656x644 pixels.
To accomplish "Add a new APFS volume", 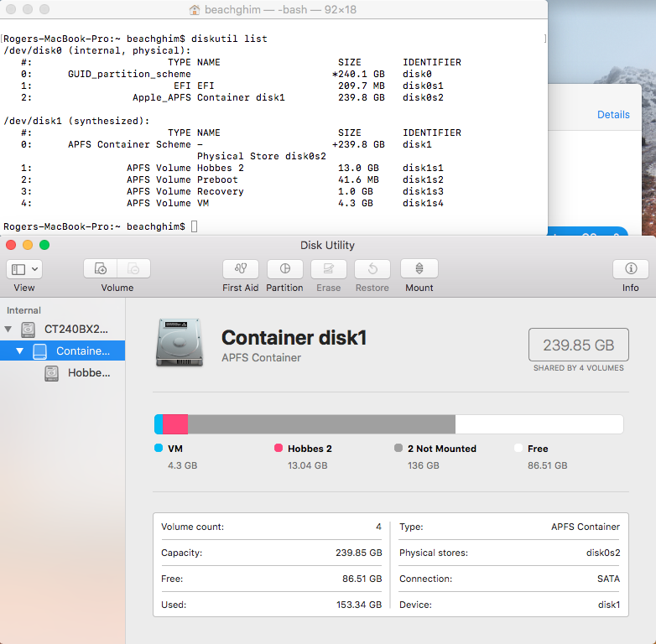I will (101, 268).
